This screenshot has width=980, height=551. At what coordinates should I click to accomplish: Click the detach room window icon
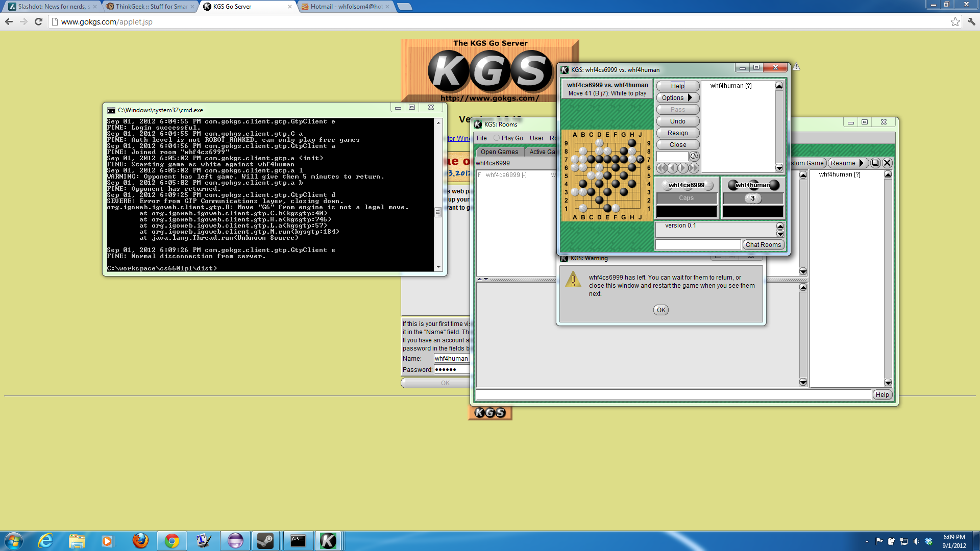tap(875, 163)
